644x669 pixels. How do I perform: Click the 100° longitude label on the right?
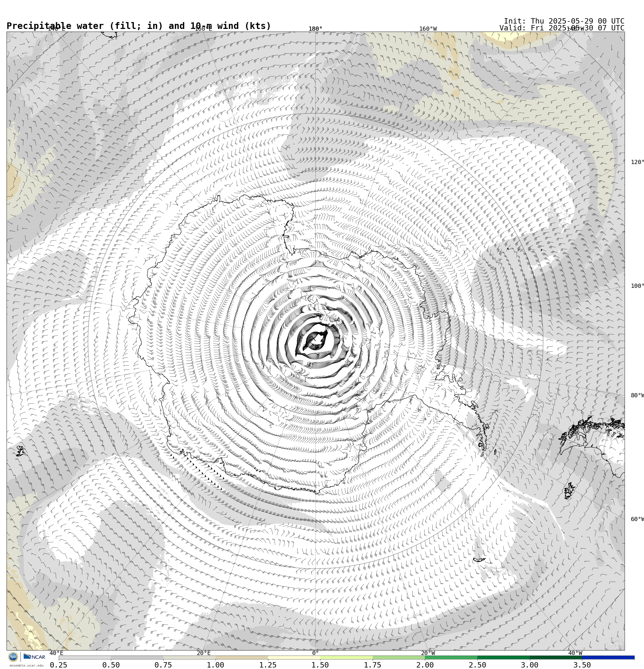[637, 286]
